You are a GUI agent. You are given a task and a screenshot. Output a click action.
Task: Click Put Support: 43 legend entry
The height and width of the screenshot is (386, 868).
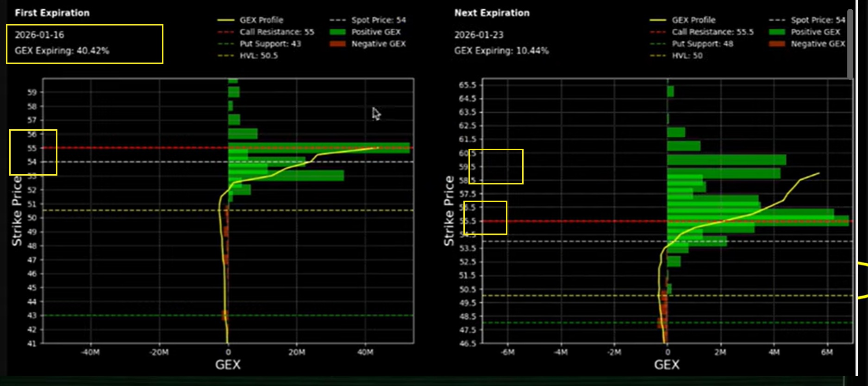coord(259,44)
